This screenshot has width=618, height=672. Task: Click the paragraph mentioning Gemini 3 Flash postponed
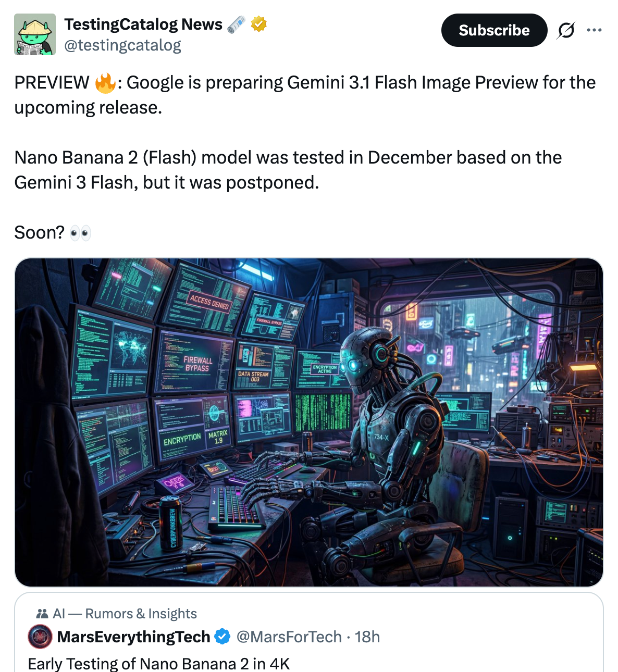coord(288,170)
